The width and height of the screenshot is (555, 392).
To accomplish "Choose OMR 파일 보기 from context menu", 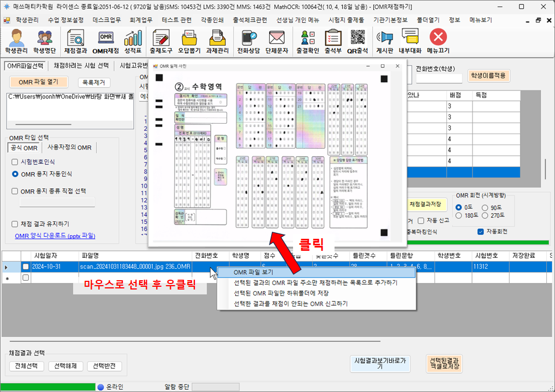I will [x=253, y=272].
